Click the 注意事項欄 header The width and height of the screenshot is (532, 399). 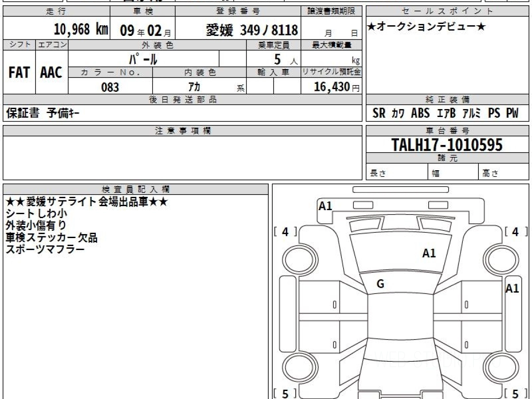point(183,130)
